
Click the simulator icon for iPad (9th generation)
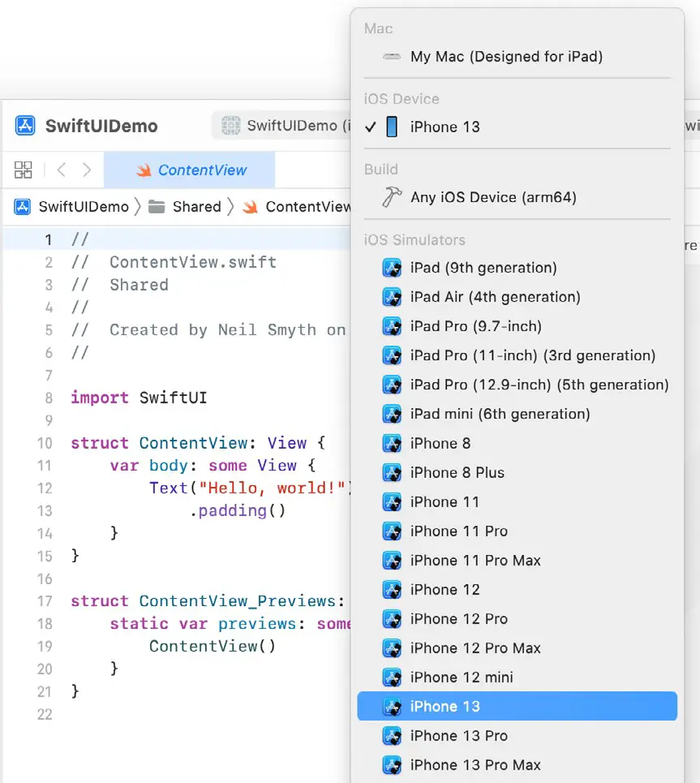(392, 268)
